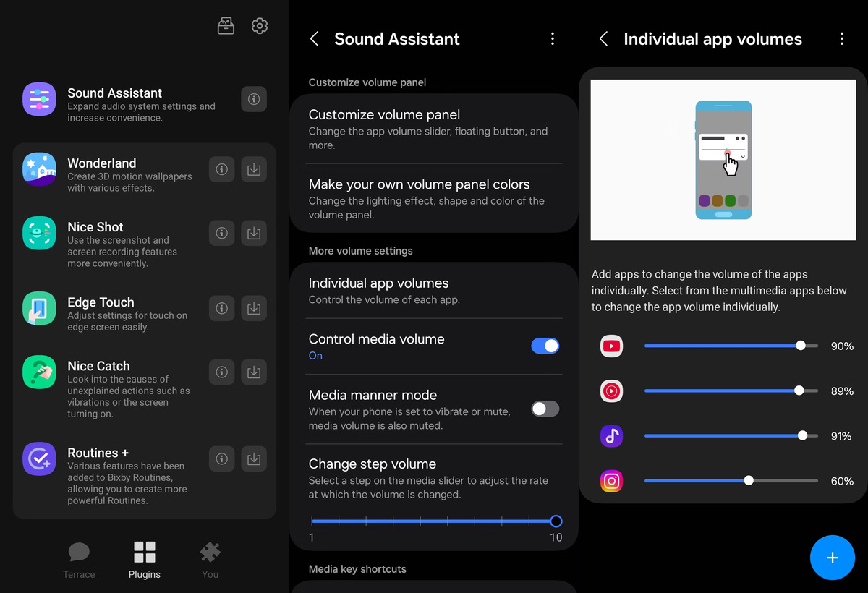Viewport: 868px width, 593px height.
Task: Open Customize volume panel setting
Action: pyautogui.click(x=434, y=129)
